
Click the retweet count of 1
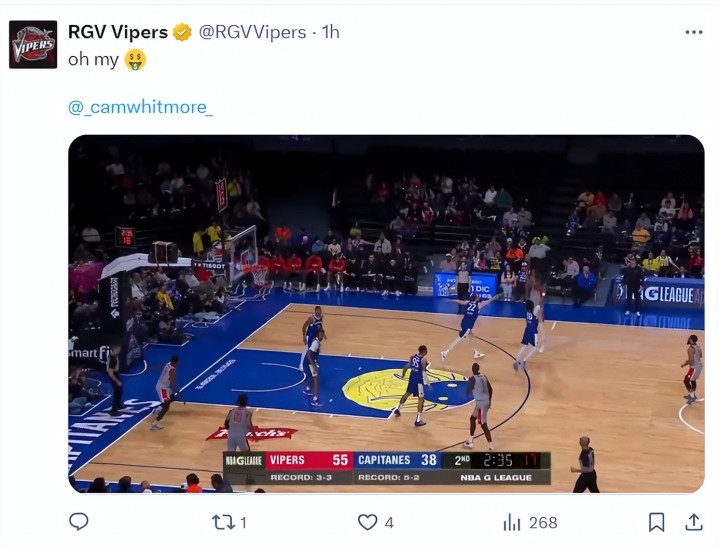tap(243, 523)
